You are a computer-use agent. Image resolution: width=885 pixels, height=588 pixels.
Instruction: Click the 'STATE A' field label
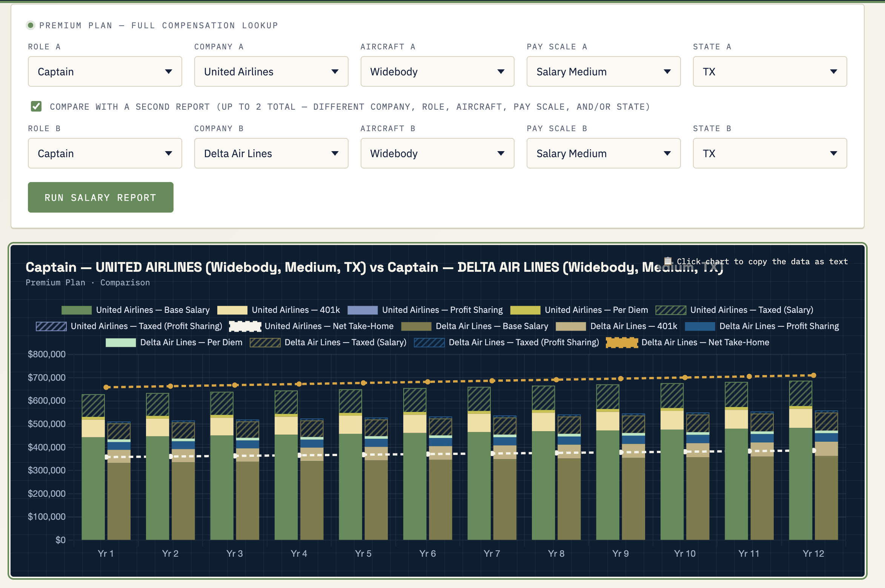pos(712,47)
